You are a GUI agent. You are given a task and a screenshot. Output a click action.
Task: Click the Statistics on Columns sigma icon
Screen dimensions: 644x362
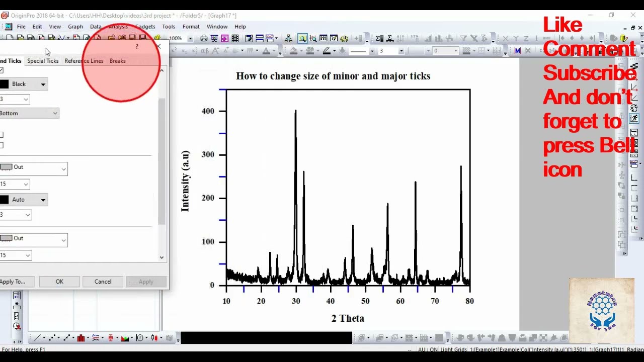(x=380, y=38)
